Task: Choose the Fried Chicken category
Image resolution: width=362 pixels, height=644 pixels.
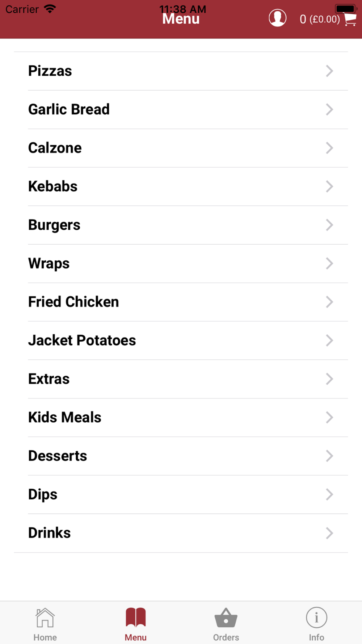Action: (181, 302)
